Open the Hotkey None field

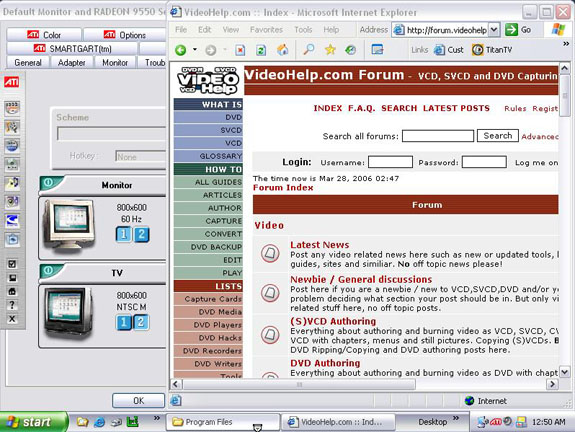coord(141,157)
